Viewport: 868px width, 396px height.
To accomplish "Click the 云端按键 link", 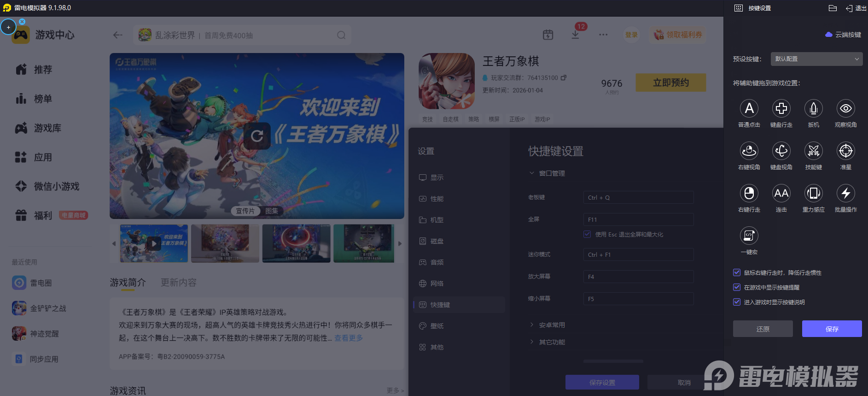I will 843,35.
